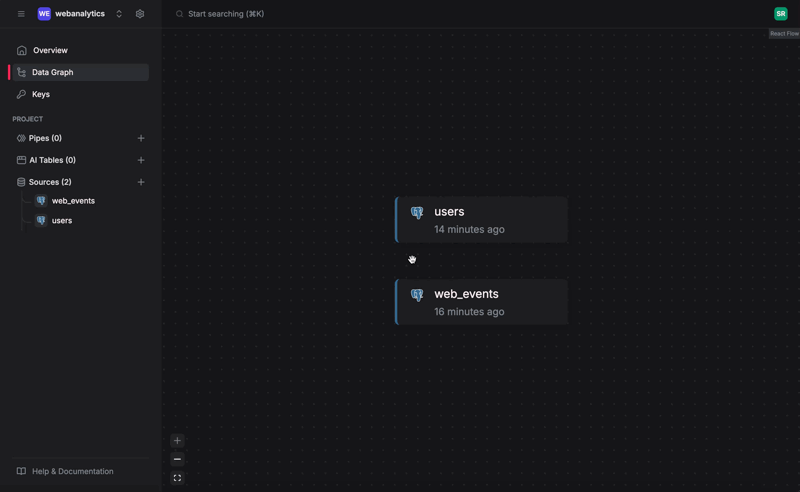
Task: Select the web_events node in the graph
Action: 481,302
